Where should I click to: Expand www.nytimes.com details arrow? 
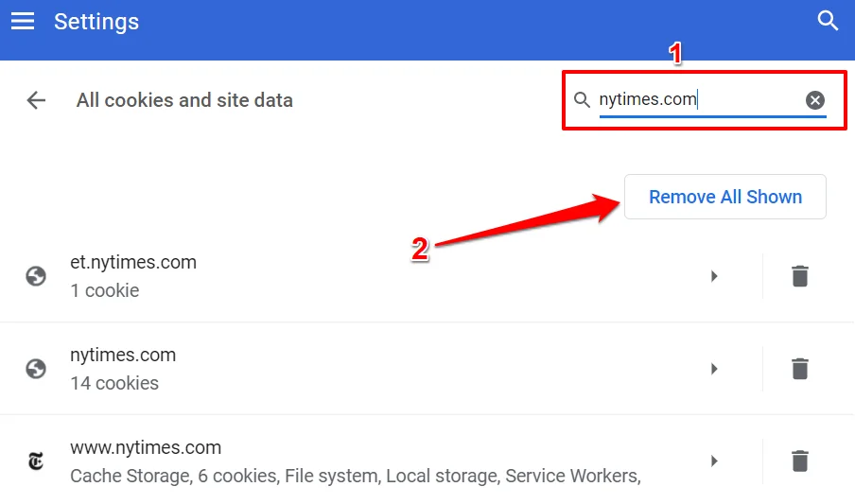pyautogui.click(x=714, y=461)
